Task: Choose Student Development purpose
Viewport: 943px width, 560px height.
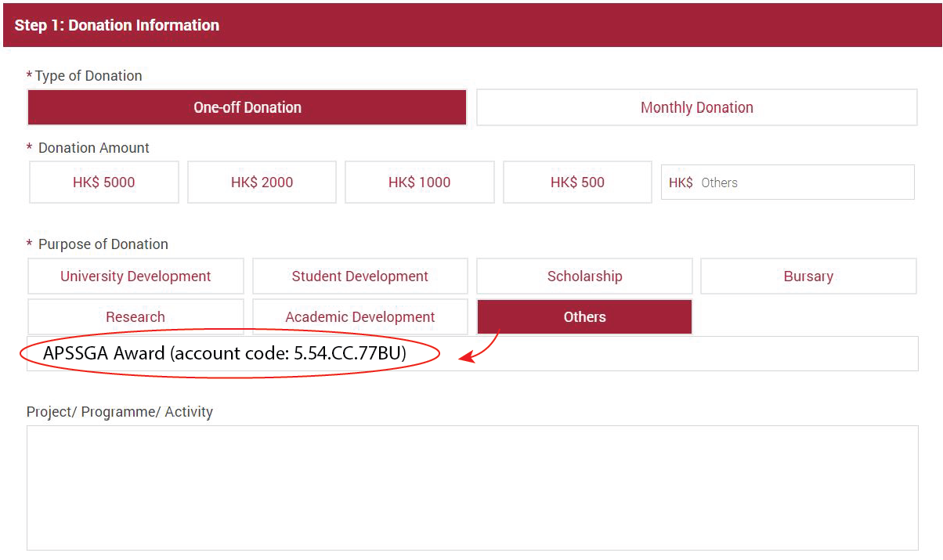Action: click(359, 276)
